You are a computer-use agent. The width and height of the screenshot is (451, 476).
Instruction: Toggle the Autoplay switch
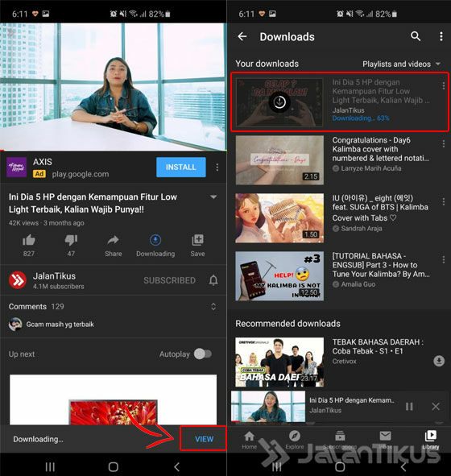tap(203, 354)
